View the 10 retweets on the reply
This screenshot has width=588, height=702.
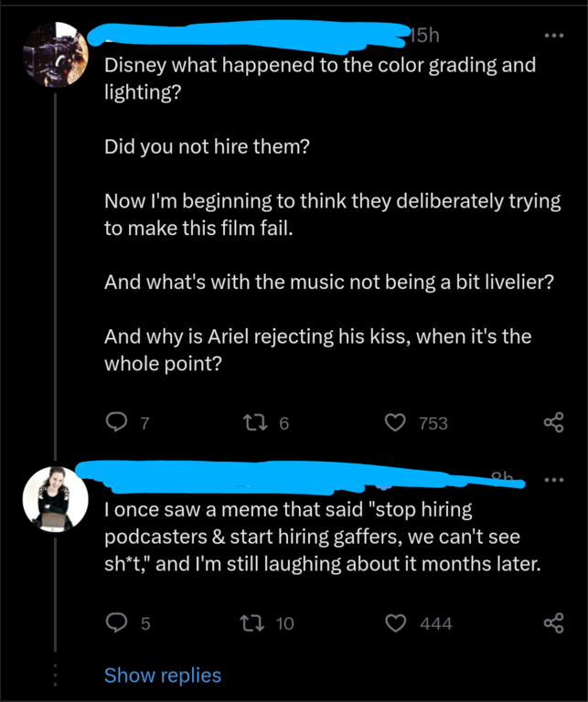(x=284, y=624)
